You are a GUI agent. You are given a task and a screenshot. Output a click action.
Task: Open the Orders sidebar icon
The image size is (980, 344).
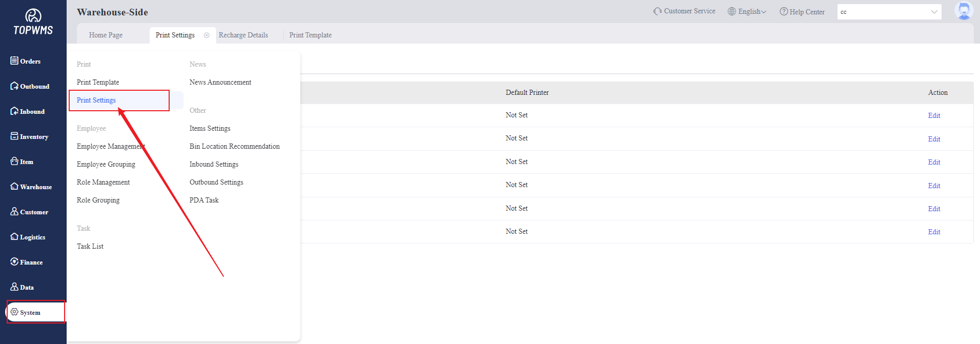[x=14, y=60]
